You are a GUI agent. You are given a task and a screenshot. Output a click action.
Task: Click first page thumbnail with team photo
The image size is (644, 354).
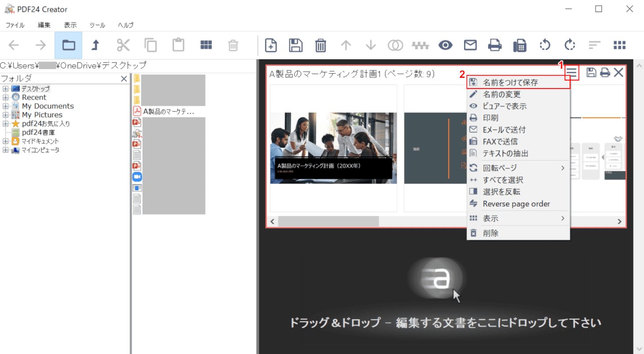pos(333,148)
